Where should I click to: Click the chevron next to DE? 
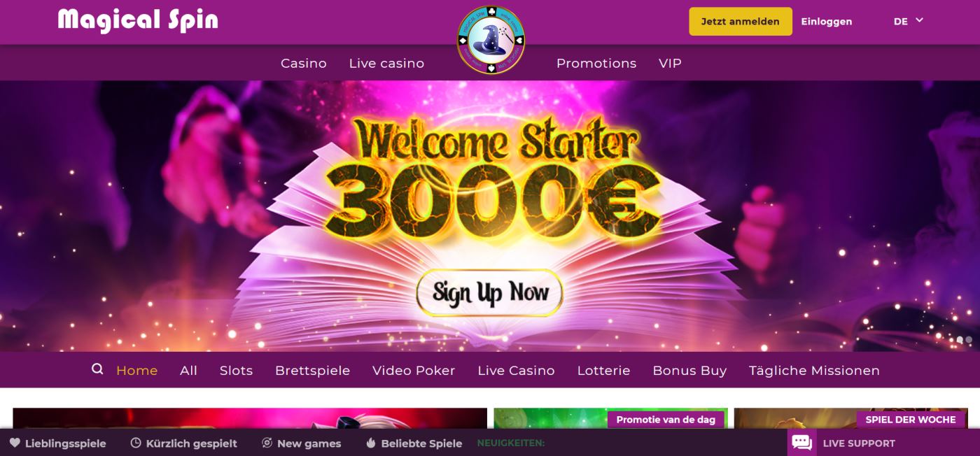click(919, 20)
